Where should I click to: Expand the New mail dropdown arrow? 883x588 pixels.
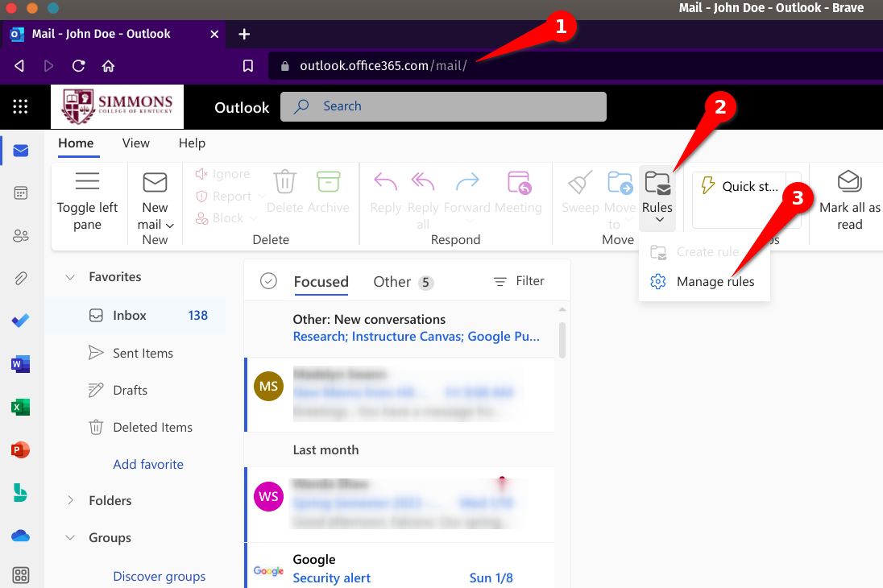pos(169,226)
